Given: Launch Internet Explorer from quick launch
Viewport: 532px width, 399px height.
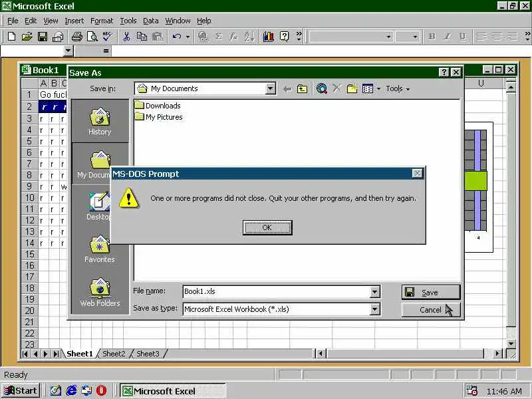Looking at the screenshot, I should tap(71, 391).
